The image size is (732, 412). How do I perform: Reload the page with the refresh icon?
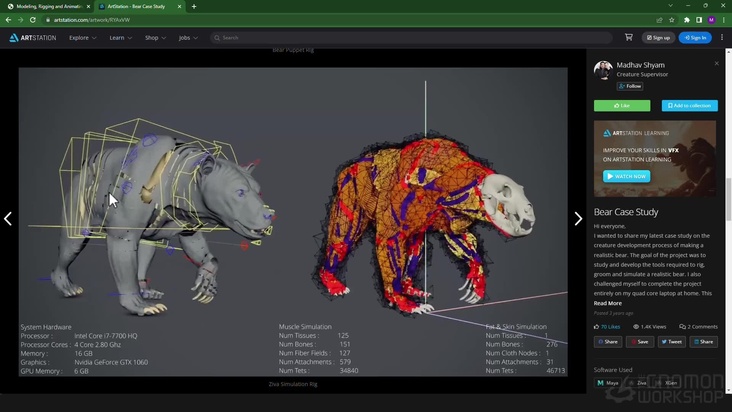coord(33,20)
